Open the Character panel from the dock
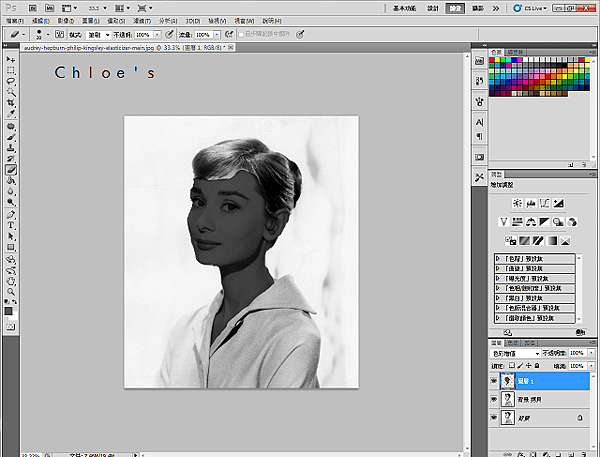 point(479,122)
